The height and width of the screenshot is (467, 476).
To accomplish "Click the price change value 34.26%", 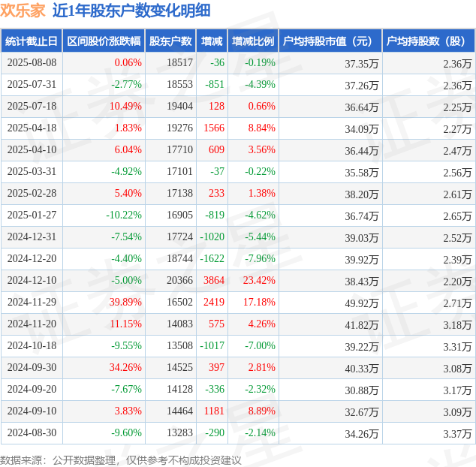I will [125, 367].
